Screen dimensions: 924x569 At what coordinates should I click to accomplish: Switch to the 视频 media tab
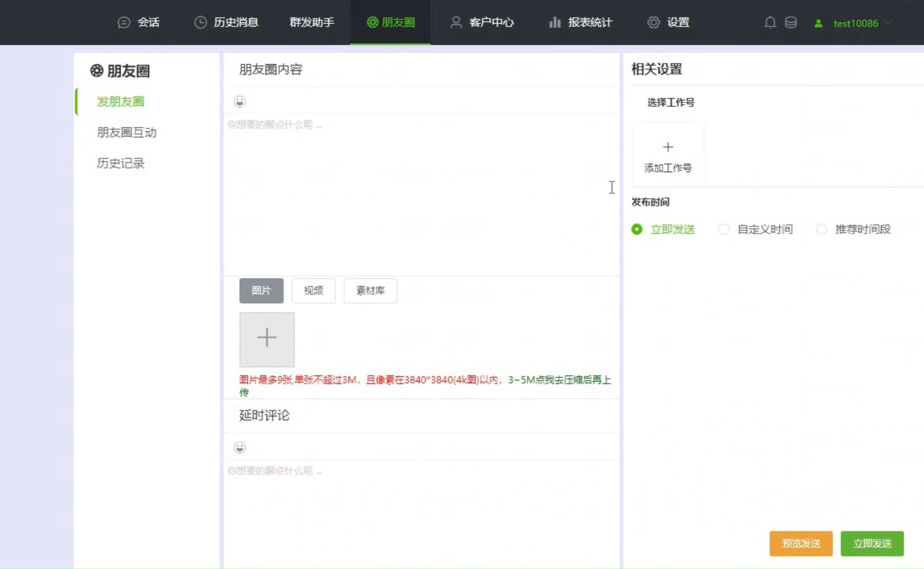pos(313,290)
